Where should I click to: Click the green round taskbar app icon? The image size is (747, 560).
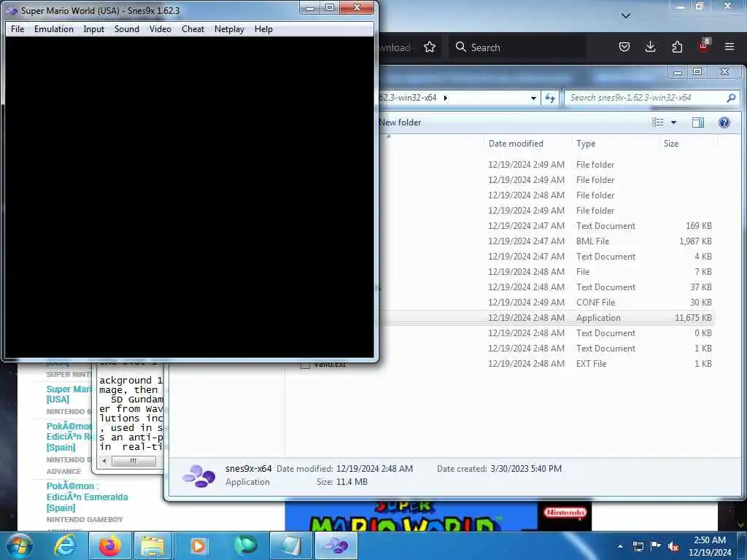point(245,545)
